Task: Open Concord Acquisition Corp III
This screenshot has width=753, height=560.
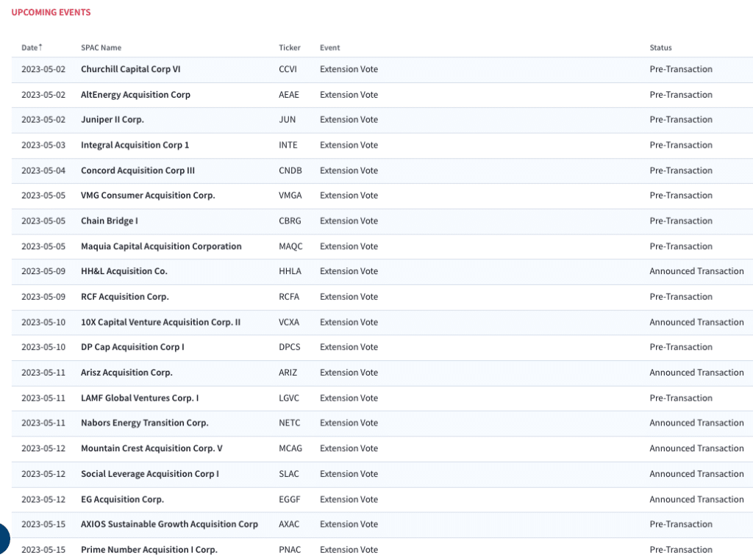Action: pyautogui.click(x=138, y=170)
